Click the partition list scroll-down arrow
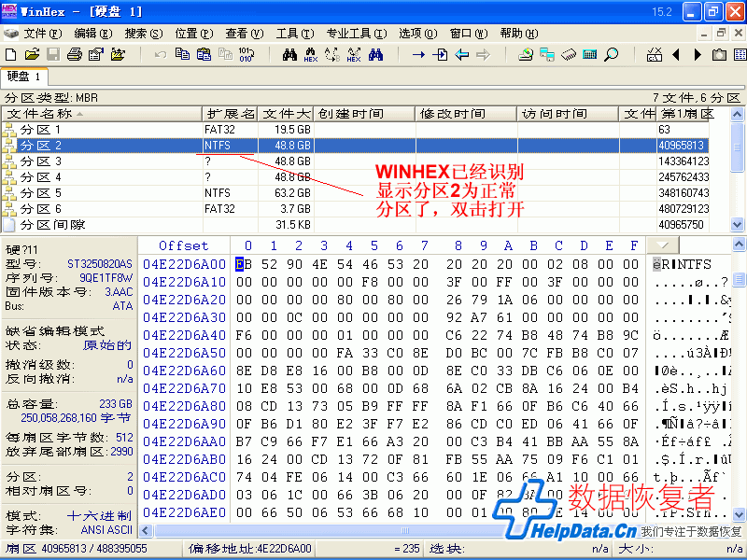The width and height of the screenshot is (747, 560). pos(737,224)
